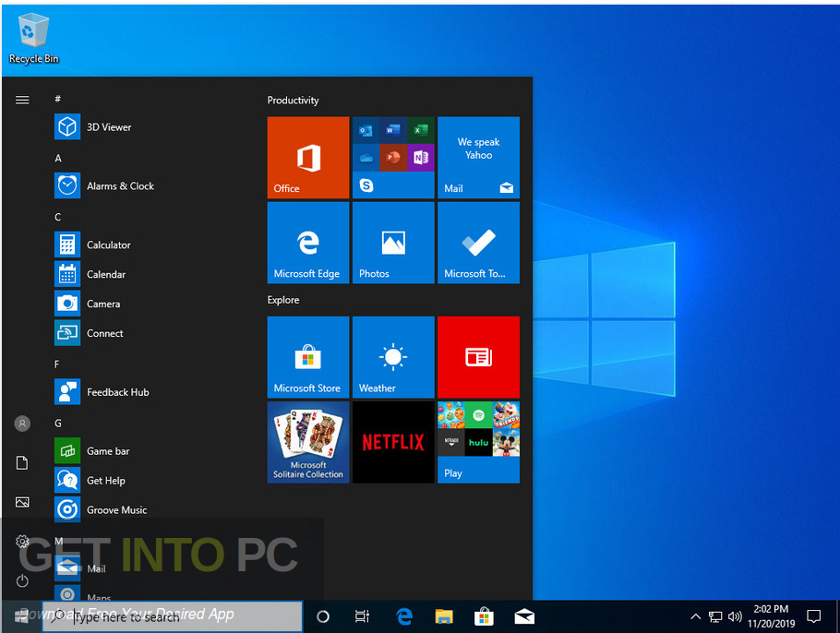This screenshot has width=840, height=633.
Task: Click the Cortana circle on taskbar
Action: [322, 616]
